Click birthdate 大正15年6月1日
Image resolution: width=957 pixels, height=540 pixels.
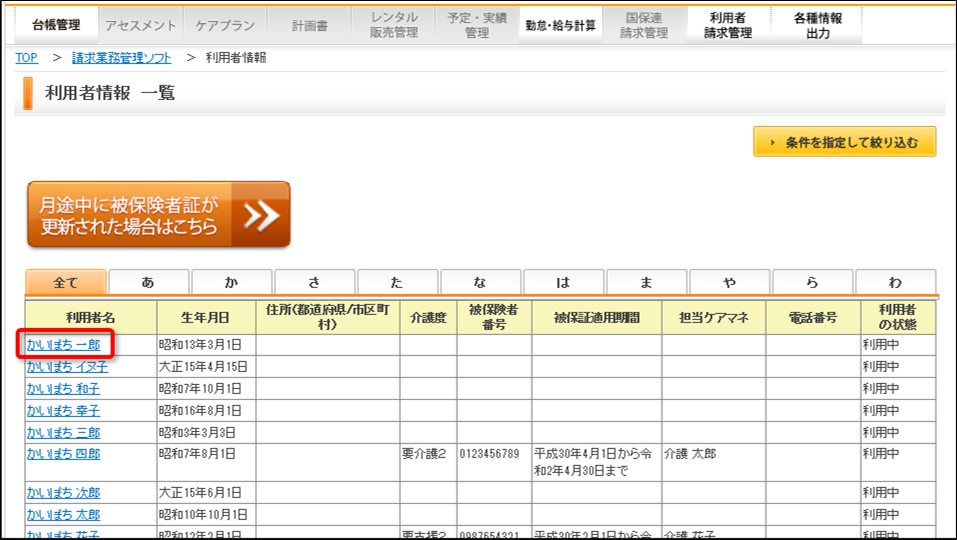(200, 493)
